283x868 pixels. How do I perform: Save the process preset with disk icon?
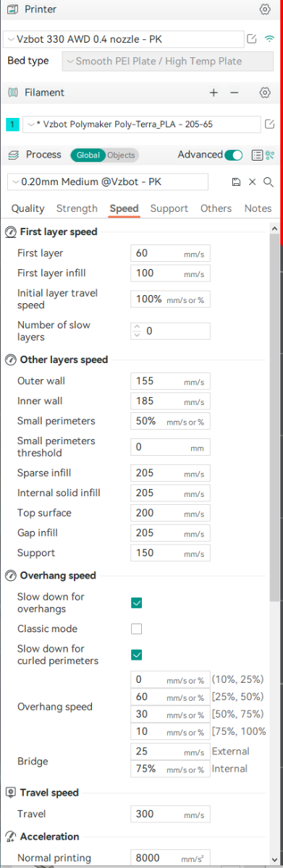pos(236,182)
